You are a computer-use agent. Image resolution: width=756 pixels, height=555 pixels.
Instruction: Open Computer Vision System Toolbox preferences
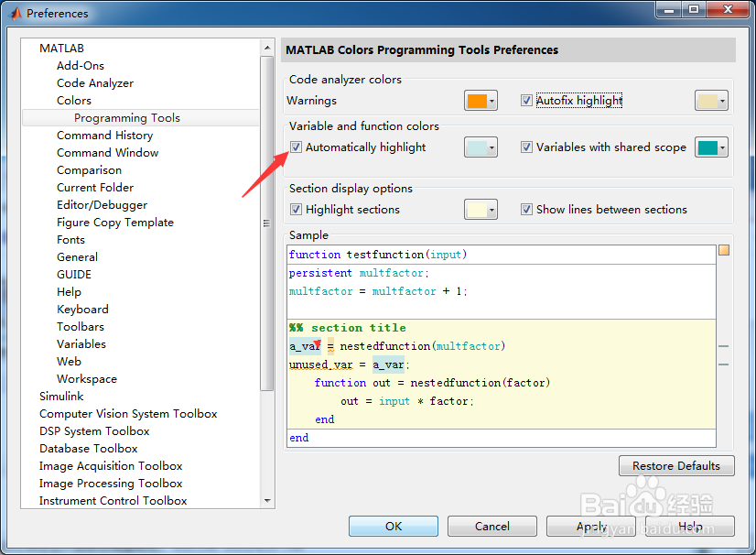coord(128,414)
